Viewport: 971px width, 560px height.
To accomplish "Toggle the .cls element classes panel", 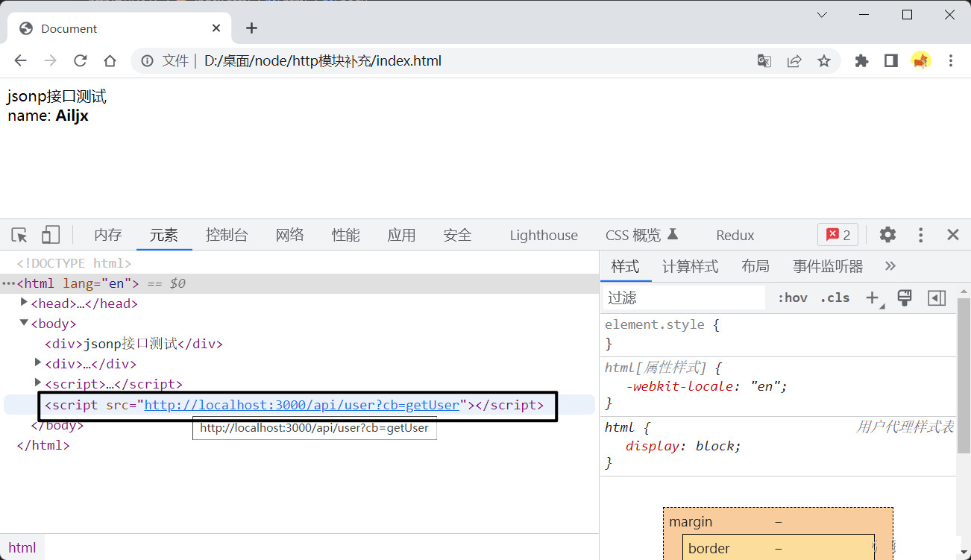I will point(835,298).
